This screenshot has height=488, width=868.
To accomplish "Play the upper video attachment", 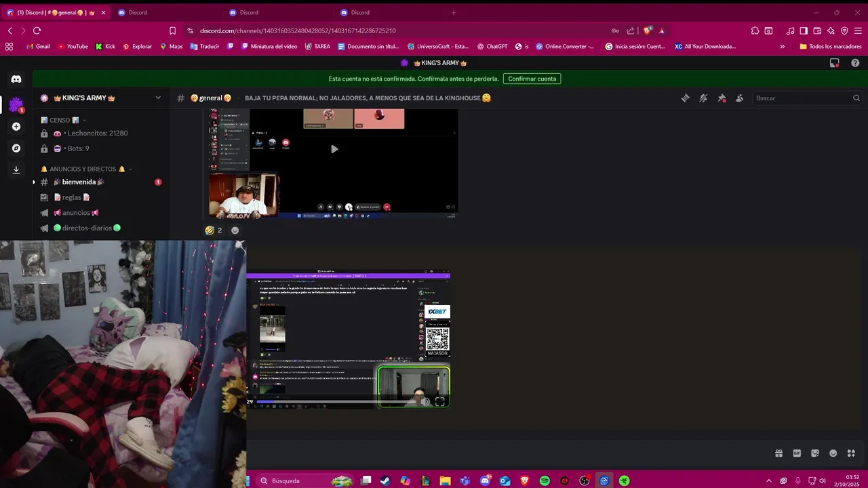I will 334,149.
